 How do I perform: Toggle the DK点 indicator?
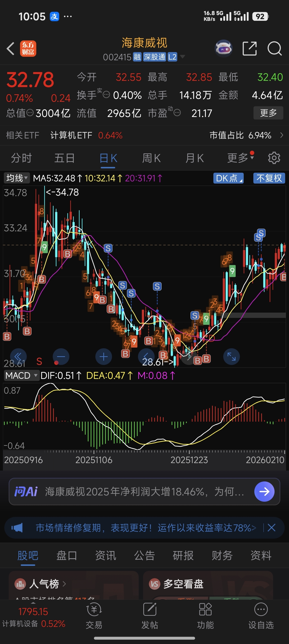point(228,178)
